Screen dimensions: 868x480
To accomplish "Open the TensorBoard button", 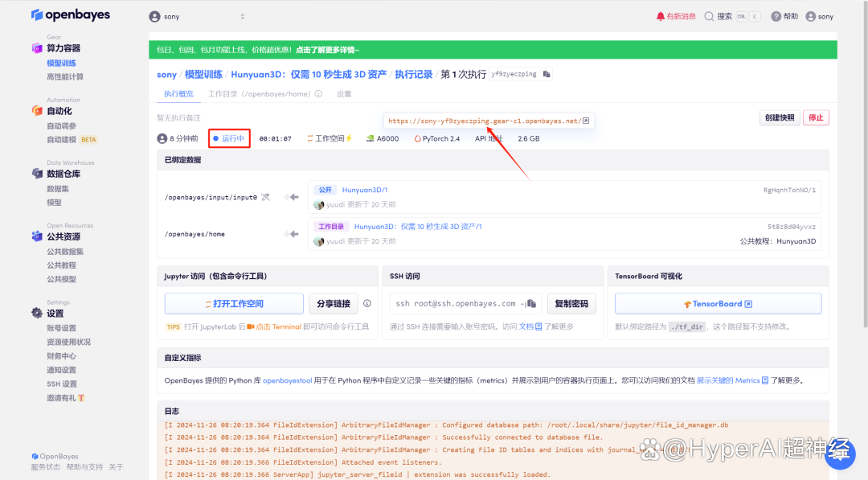I will click(x=718, y=303).
